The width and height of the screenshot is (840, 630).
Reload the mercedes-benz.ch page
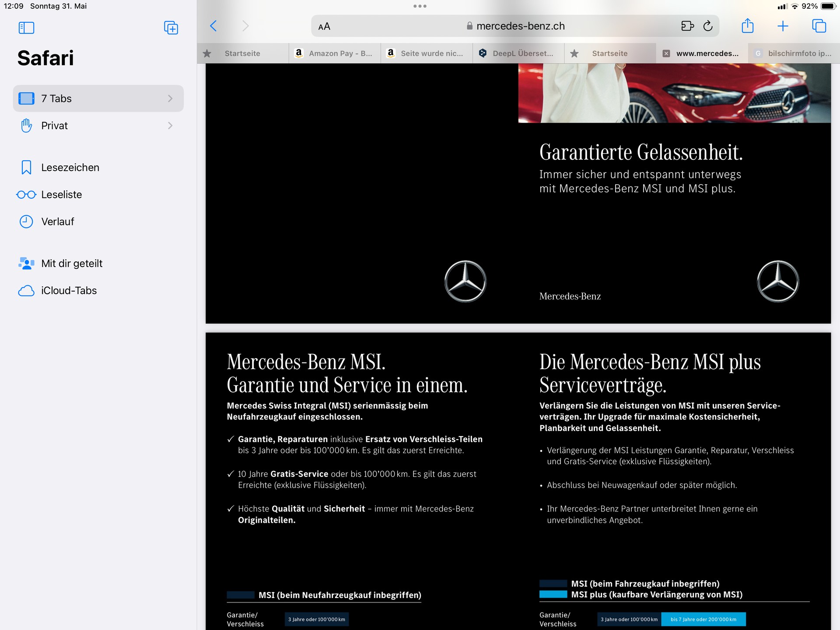(708, 26)
